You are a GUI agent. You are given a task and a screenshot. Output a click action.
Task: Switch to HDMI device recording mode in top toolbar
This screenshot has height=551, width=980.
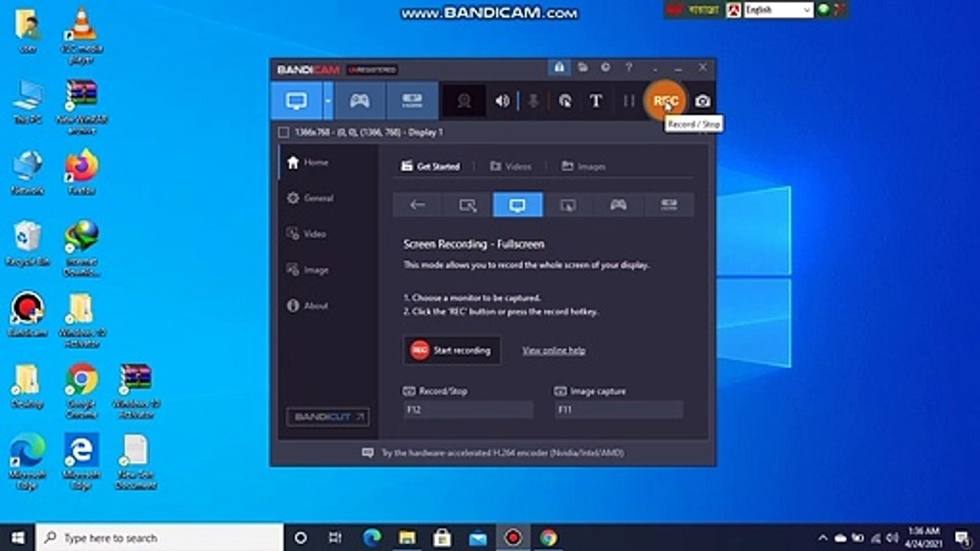click(412, 101)
